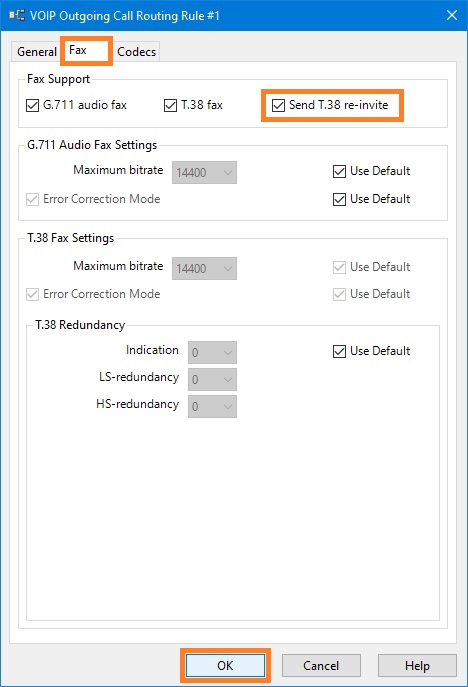468x687 pixels.
Task: Expand the Indication redundancy dropdown
Action: coord(213,353)
